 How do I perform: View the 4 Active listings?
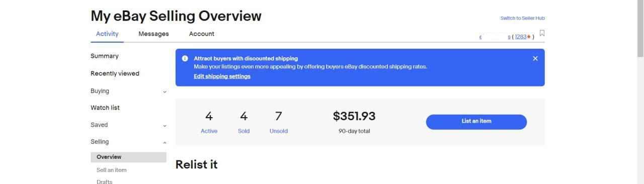209,123
